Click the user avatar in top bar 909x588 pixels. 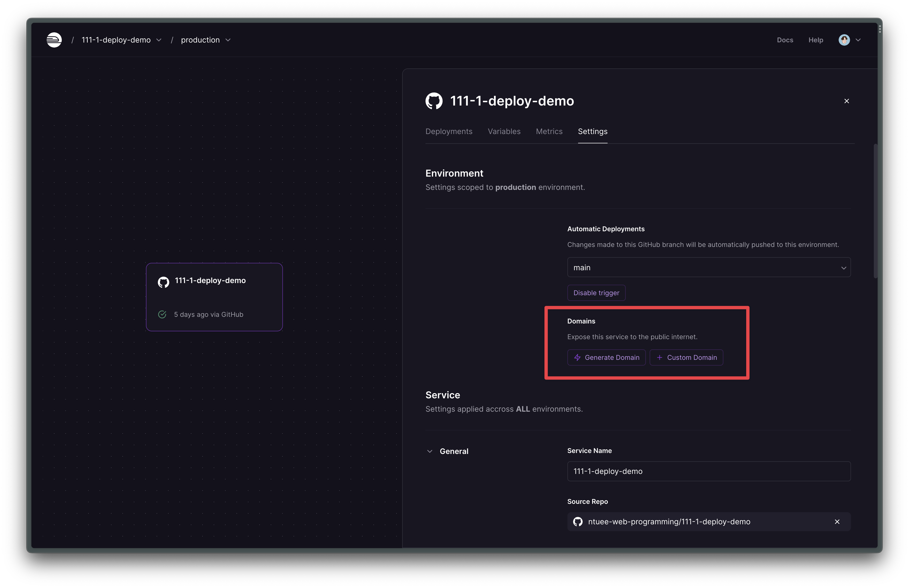[844, 40]
